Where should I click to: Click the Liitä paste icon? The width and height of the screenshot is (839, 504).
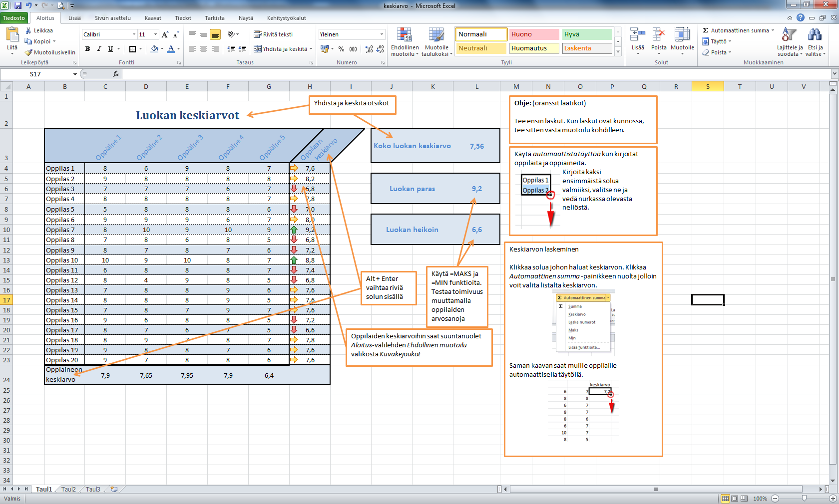pyautogui.click(x=12, y=35)
